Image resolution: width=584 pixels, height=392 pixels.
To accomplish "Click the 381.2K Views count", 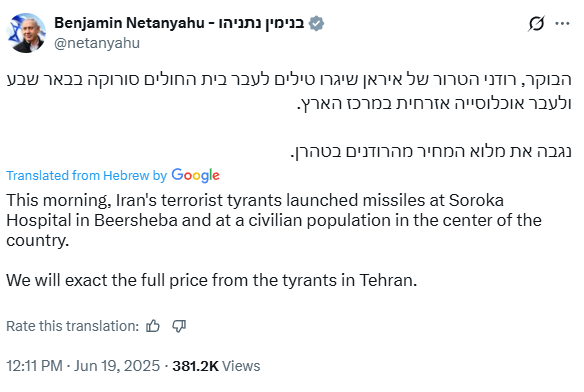I will click(216, 366).
